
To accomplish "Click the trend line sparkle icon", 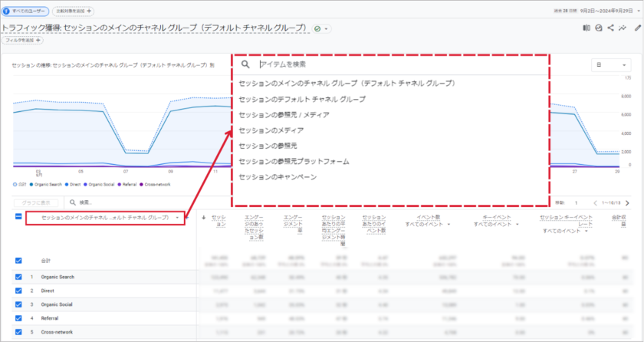I will [x=622, y=28].
